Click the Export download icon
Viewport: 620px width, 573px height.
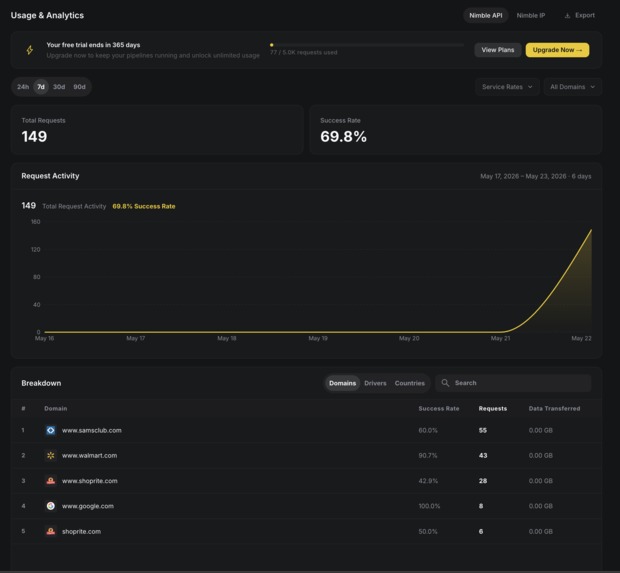567,15
